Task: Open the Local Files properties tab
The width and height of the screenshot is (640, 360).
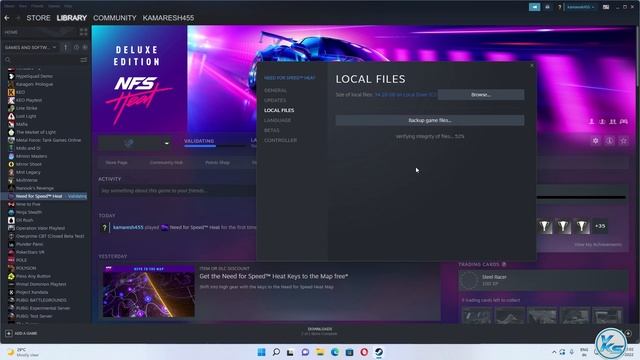Action: 279,110
